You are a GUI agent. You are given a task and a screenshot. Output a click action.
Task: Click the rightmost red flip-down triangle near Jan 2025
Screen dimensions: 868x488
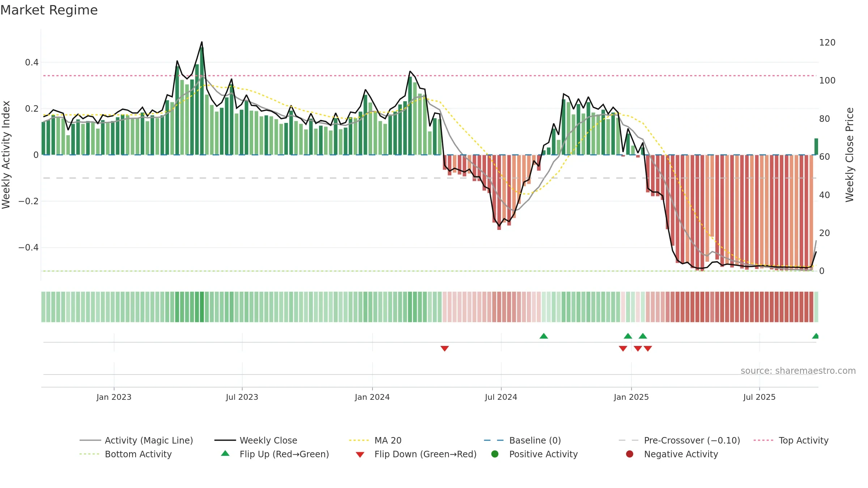coord(648,348)
